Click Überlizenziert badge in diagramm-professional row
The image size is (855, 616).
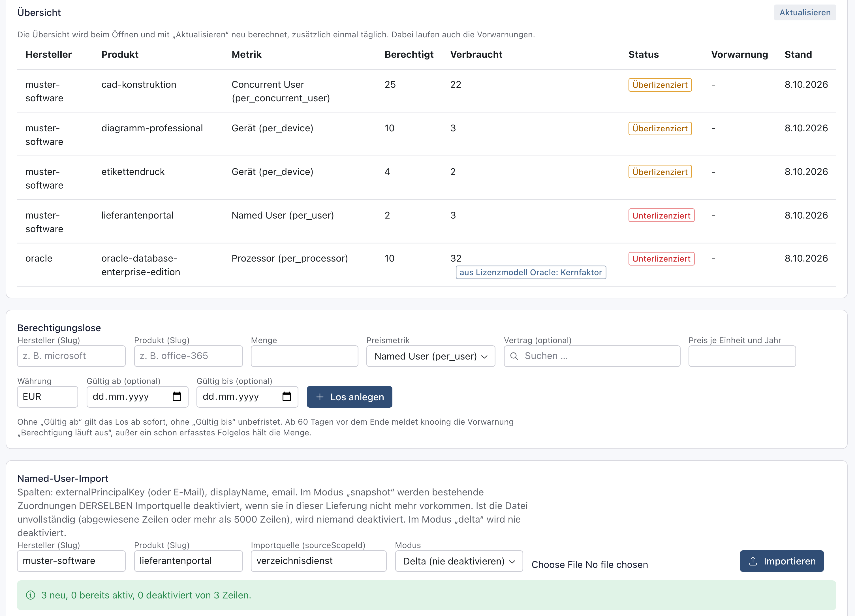pyautogui.click(x=660, y=129)
